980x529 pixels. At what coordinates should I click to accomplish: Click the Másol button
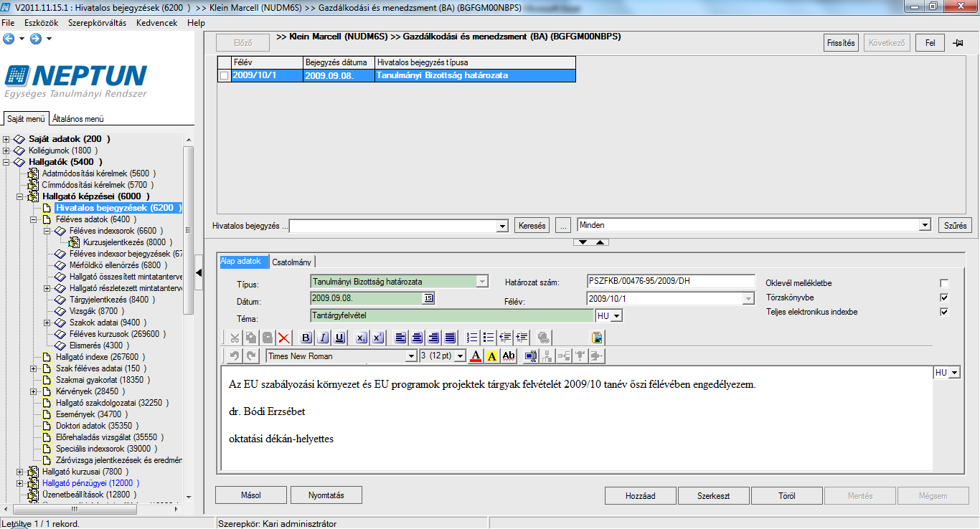click(x=252, y=495)
